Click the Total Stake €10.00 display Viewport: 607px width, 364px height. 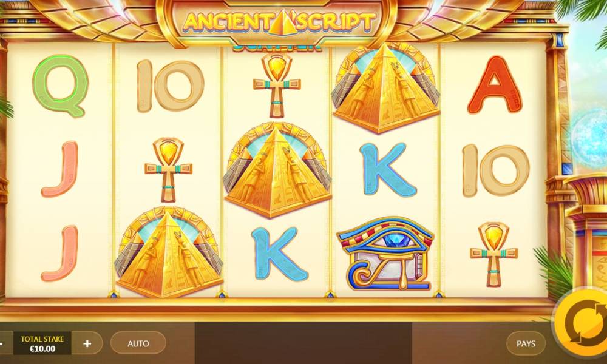tap(42, 343)
